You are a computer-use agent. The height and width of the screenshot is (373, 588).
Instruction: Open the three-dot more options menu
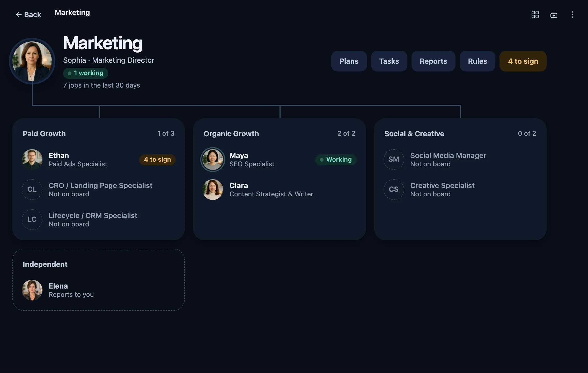[572, 15]
